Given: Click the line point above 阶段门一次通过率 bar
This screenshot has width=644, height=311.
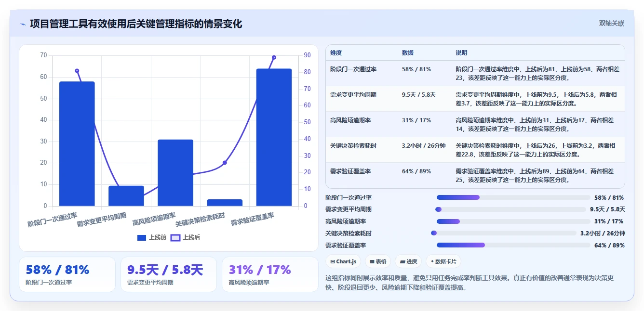Looking at the screenshot, I should point(77,71).
